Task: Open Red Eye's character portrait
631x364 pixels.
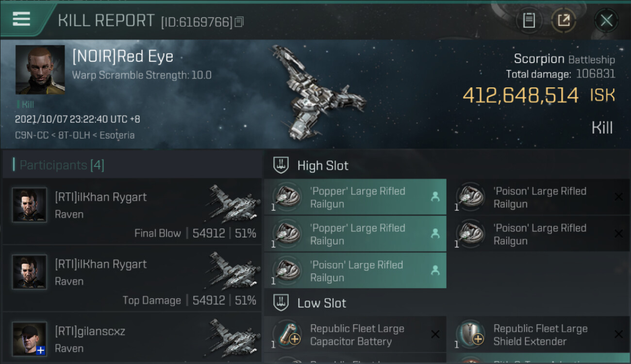Action: [40, 69]
